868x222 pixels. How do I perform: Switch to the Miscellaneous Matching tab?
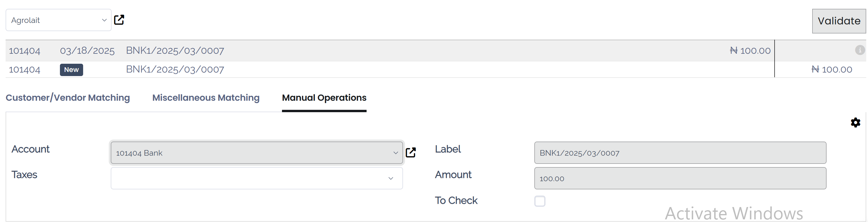click(206, 98)
